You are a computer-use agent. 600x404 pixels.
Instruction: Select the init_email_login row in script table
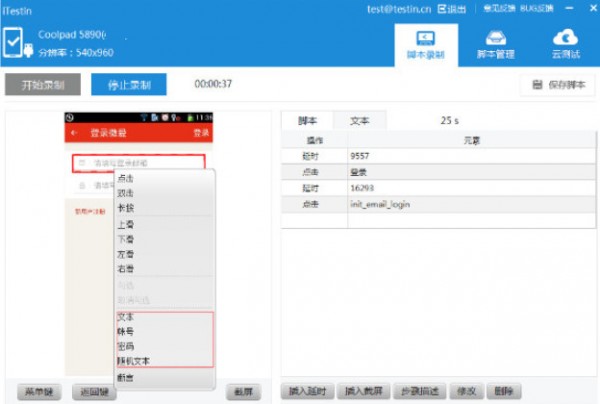[x=380, y=204]
